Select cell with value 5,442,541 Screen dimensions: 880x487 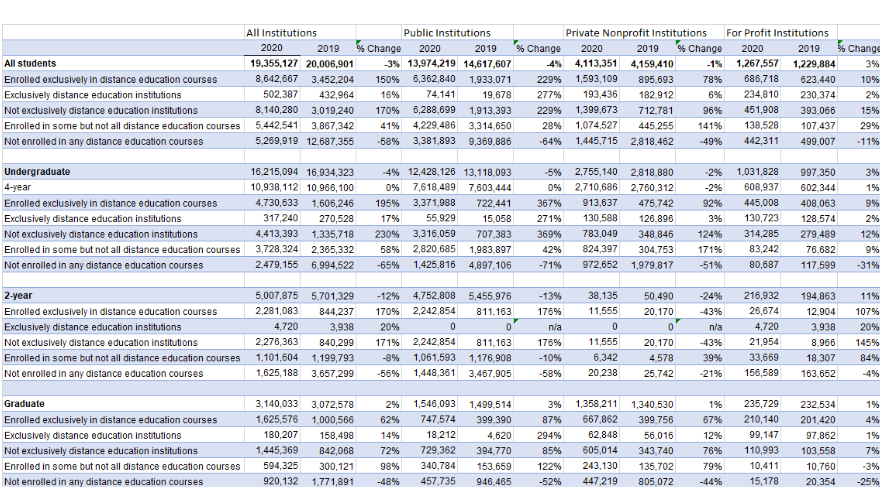pos(272,126)
